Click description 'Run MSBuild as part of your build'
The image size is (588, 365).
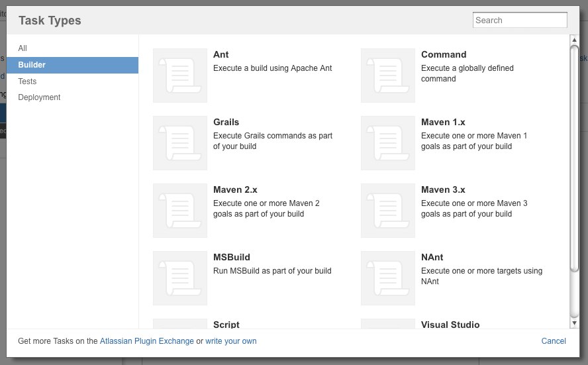click(272, 271)
